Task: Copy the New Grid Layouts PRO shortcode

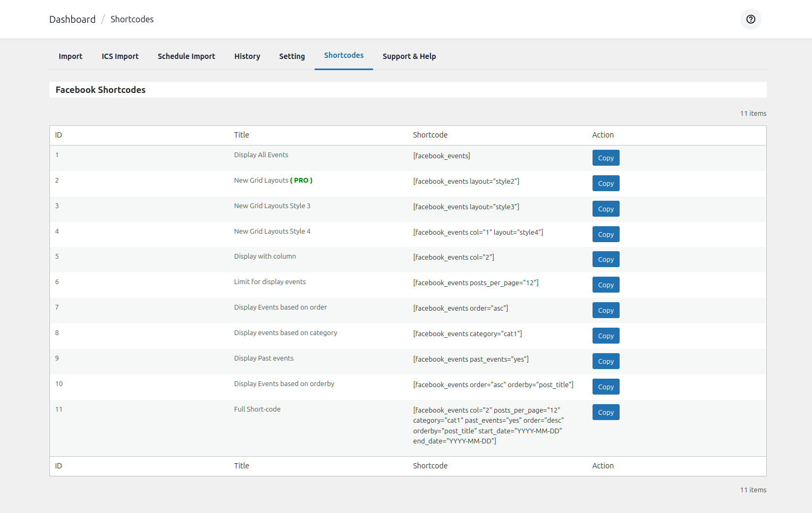Action: point(606,183)
